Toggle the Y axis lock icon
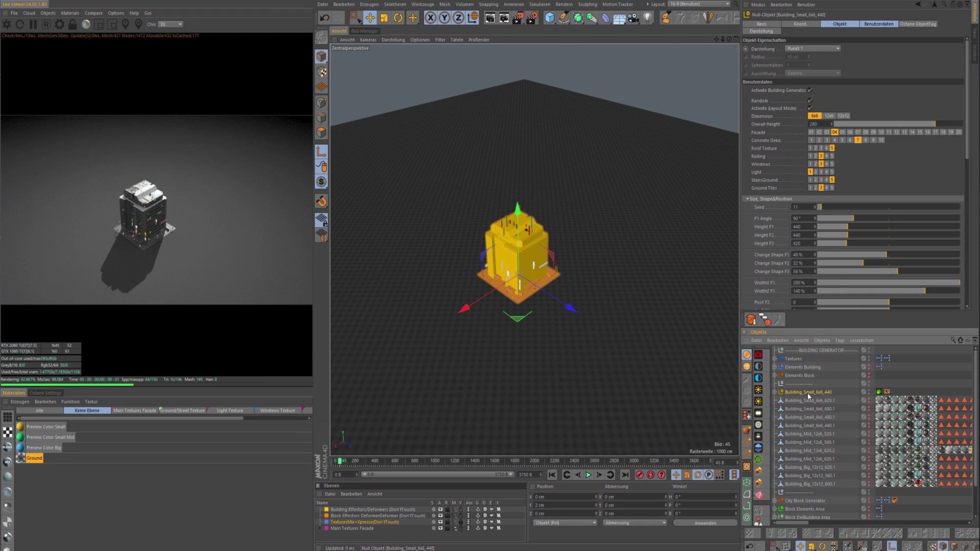The image size is (980, 551). (445, 18)
